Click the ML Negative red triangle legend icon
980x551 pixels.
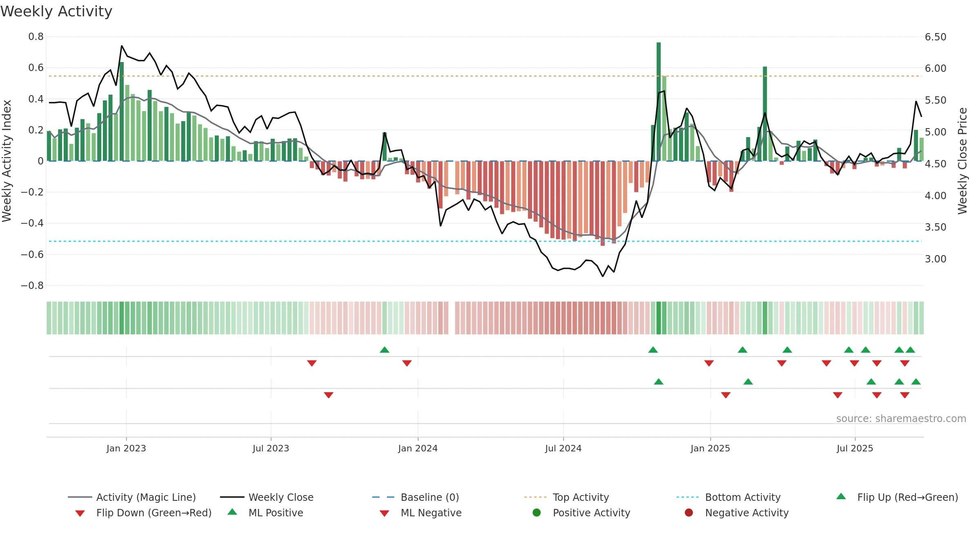point(384,513)
